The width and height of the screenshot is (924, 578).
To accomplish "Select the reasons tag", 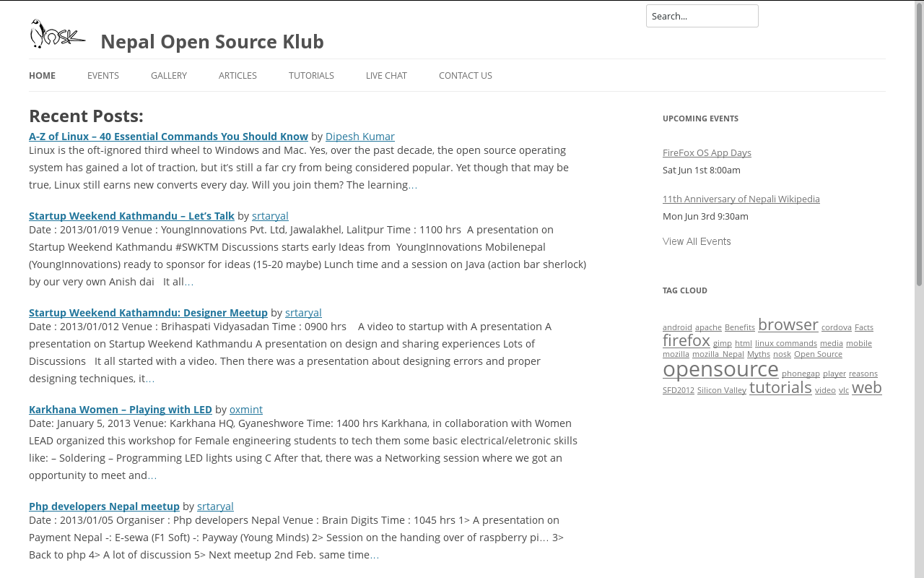I will [x=863, y=374].
